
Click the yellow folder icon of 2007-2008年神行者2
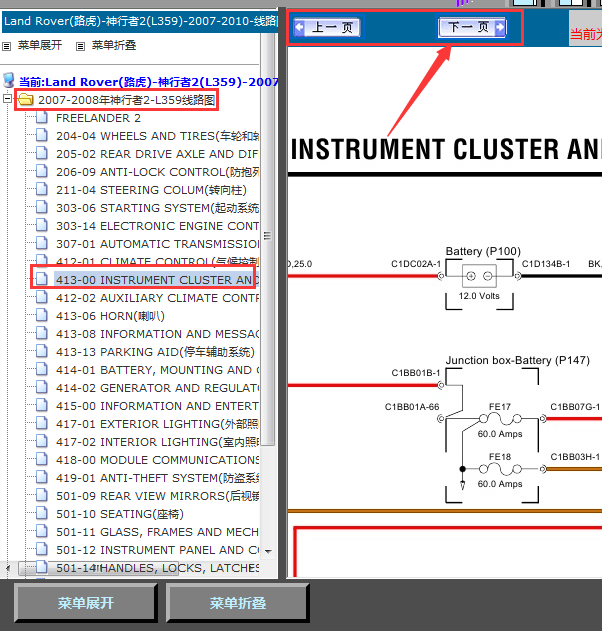tap(26, 99)
